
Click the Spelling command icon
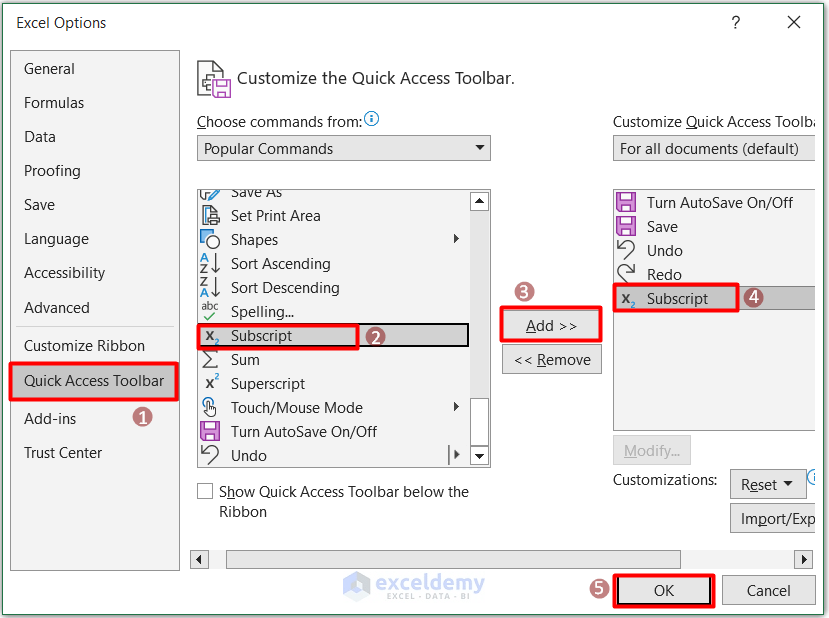pyautogui.click(x=211, y=311)
